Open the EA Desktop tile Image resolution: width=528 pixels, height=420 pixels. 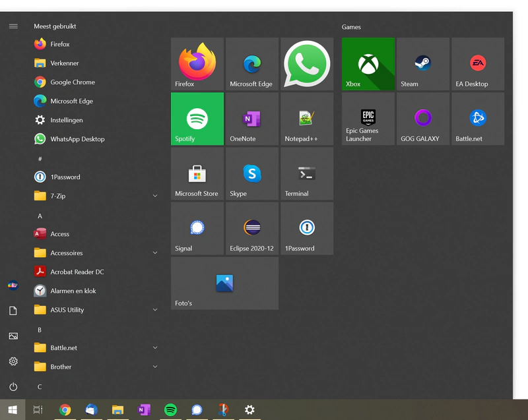click(x=477, y=63)
